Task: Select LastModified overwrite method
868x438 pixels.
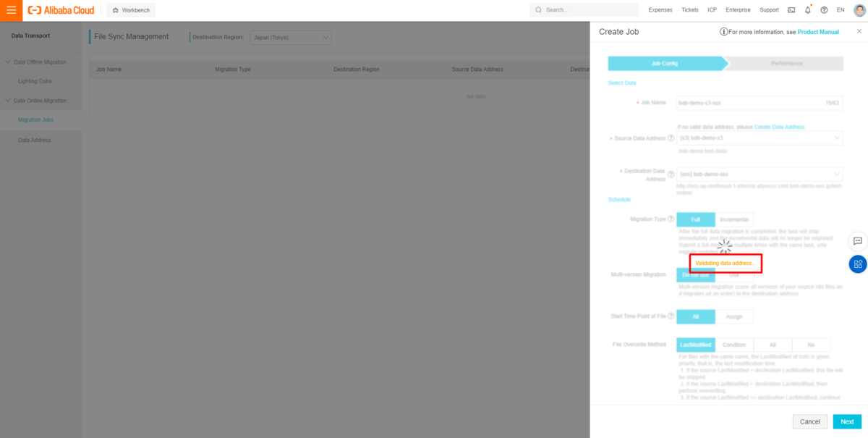Action: (696, 345)
